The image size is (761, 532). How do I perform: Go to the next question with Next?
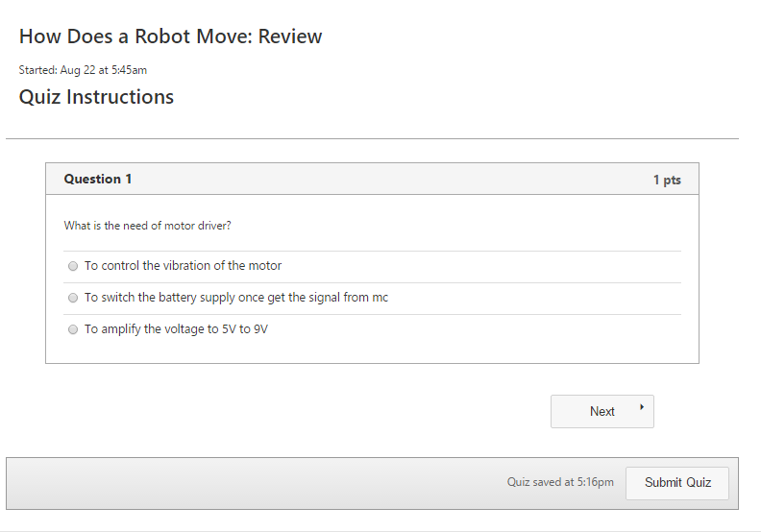(602, 411)
